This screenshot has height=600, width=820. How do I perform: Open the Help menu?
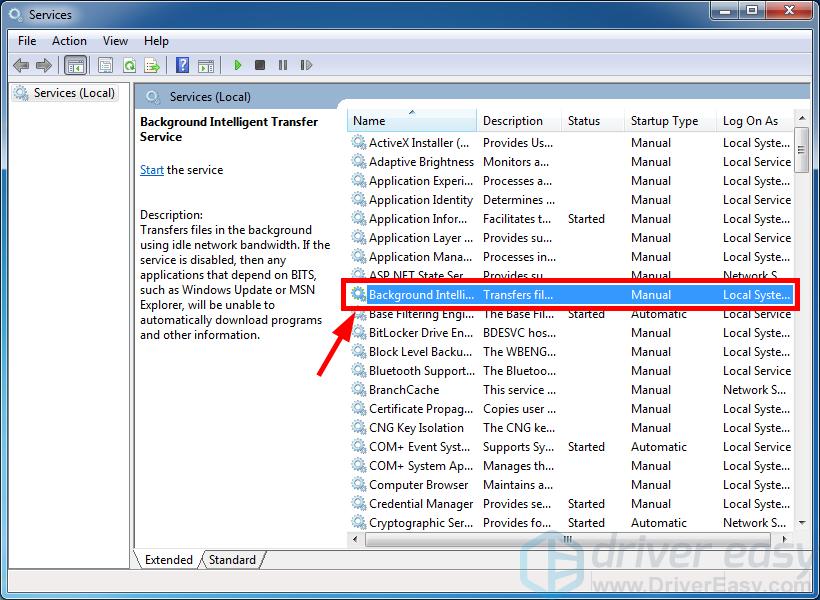(x=156, y=41)
